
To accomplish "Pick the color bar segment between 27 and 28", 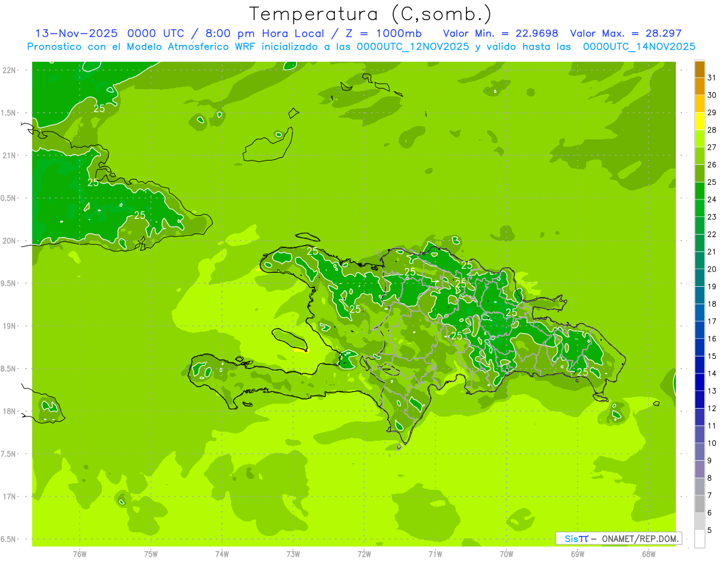I will click(x=699, y=139).
